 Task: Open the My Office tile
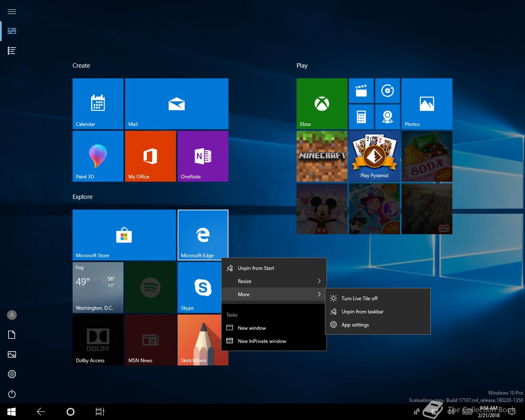pyautogui.click(x=151, y=156)
